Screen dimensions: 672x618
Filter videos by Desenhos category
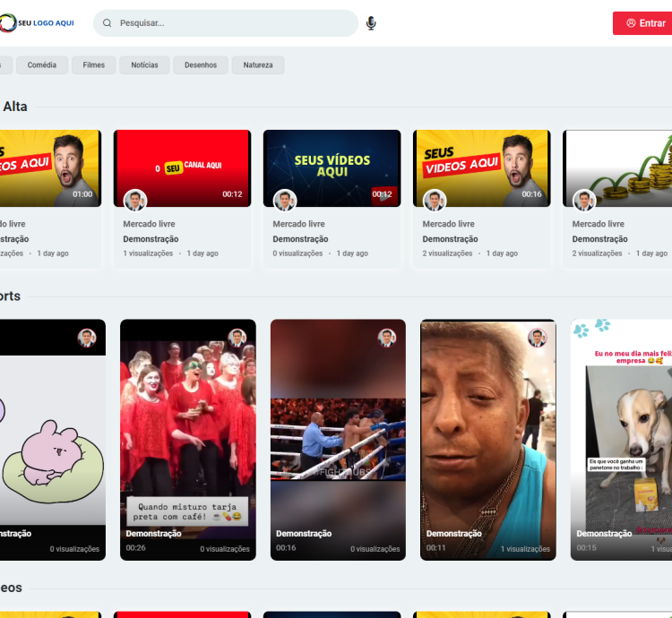[201, 65]
